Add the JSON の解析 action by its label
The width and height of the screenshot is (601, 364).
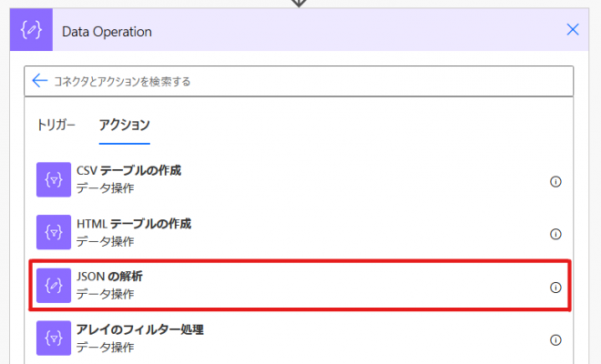109,277
